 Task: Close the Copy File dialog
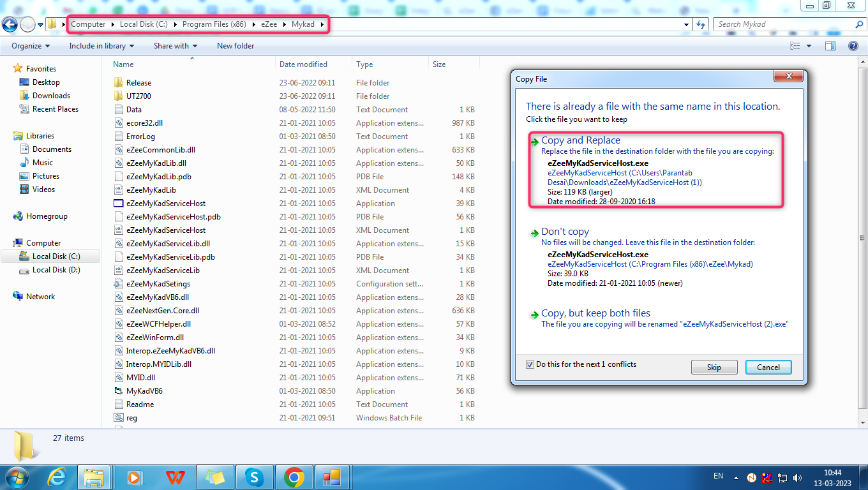tap(788, 77)
